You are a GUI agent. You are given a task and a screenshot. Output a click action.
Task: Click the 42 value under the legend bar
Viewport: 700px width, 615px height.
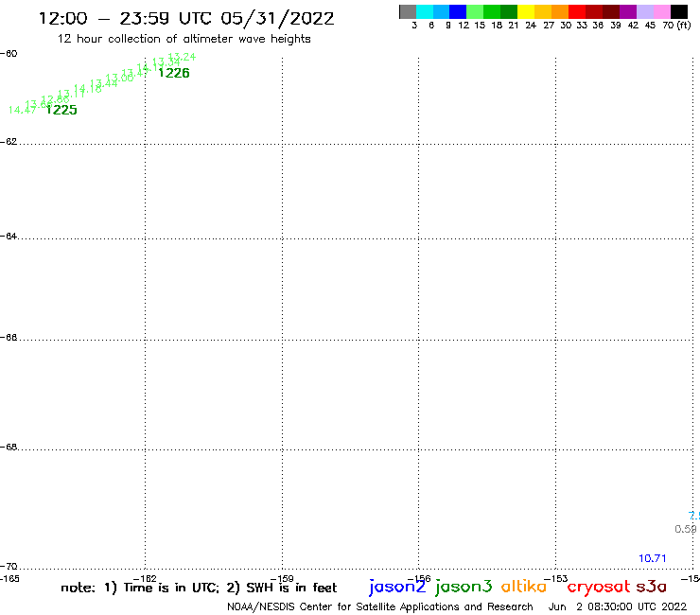[x=633, y=26]
